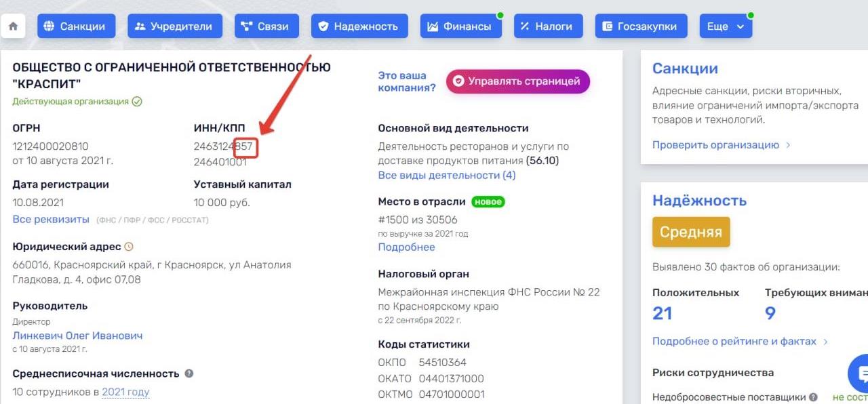Open Все виды деятельности (4) link
The image size is (868, 404).
(447, 176)
